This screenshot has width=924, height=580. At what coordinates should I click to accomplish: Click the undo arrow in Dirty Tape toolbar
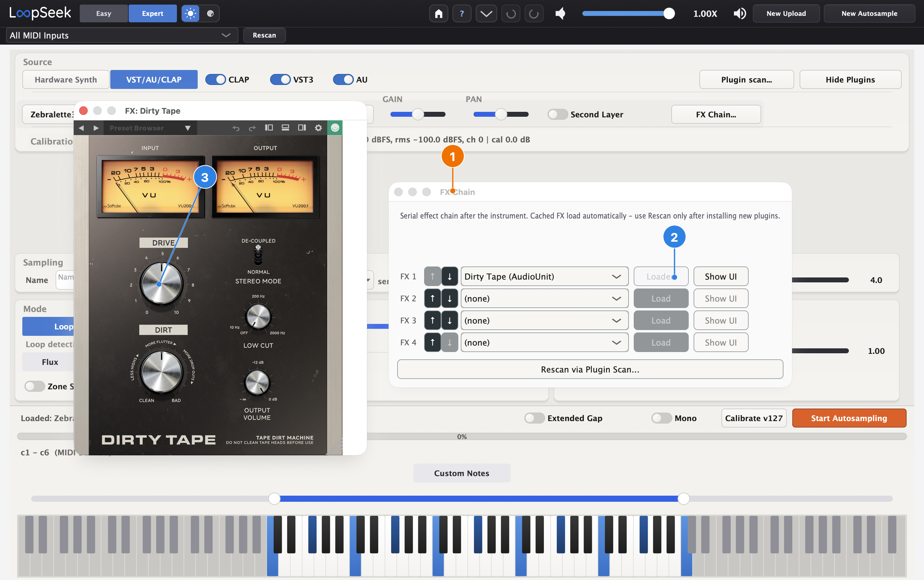coord(236,128)
